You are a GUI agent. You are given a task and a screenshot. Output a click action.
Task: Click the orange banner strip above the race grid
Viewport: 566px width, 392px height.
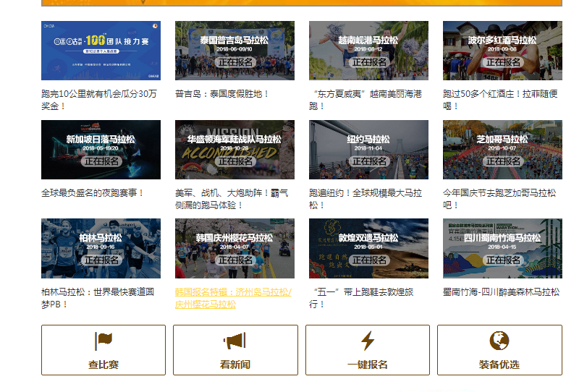(302, 3)
